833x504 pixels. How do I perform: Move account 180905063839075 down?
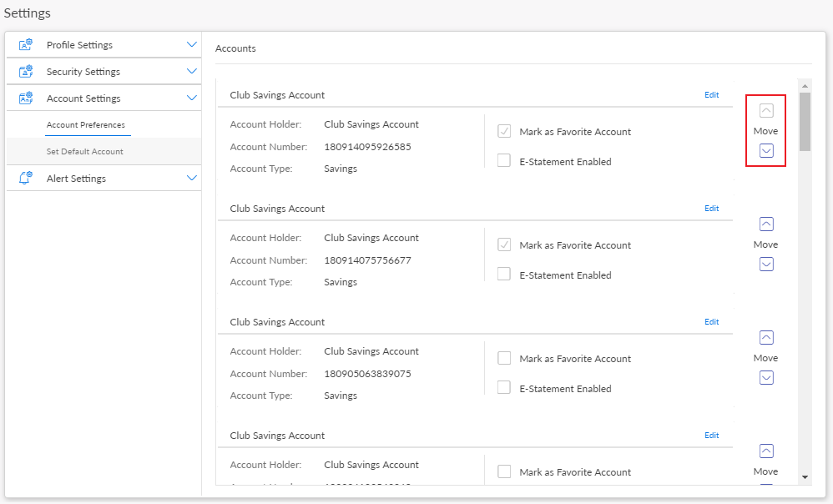(766, 378)
